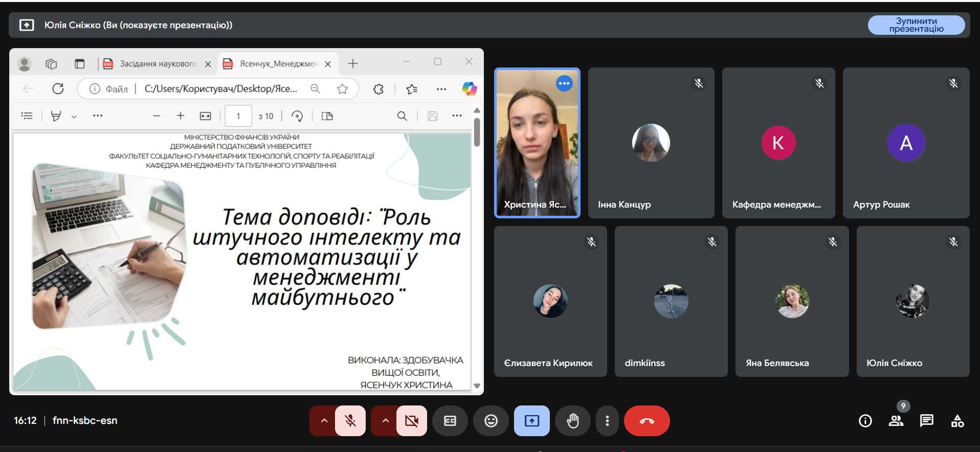Open options on Христина Яс... video tile
Screen dimensions: 980x452
564,83
